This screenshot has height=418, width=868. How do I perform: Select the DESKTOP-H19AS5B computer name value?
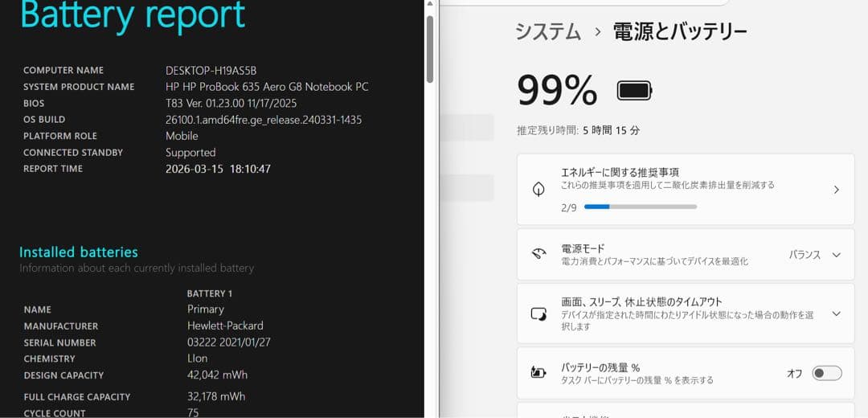(x=211, y=70)
